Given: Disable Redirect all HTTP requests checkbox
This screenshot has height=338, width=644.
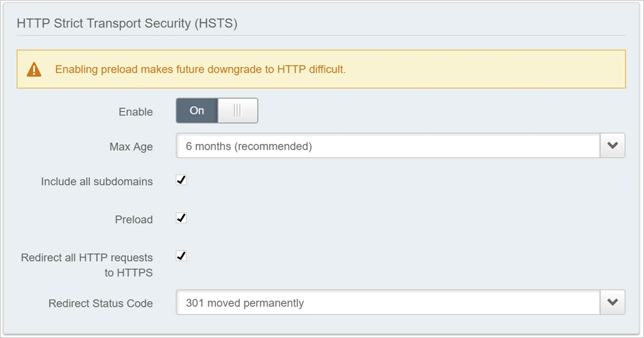Looking at the screenshot, I should [181, 256].
